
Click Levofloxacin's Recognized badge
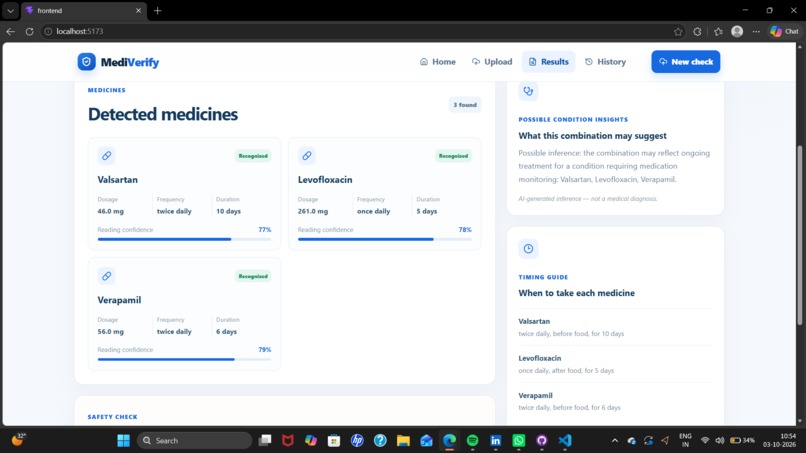453,156
